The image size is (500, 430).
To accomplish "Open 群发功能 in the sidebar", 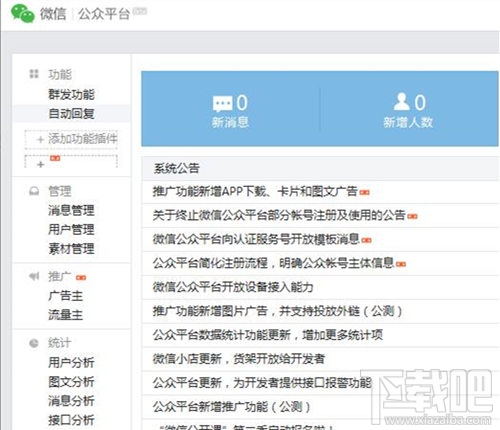I will (71, 94).
